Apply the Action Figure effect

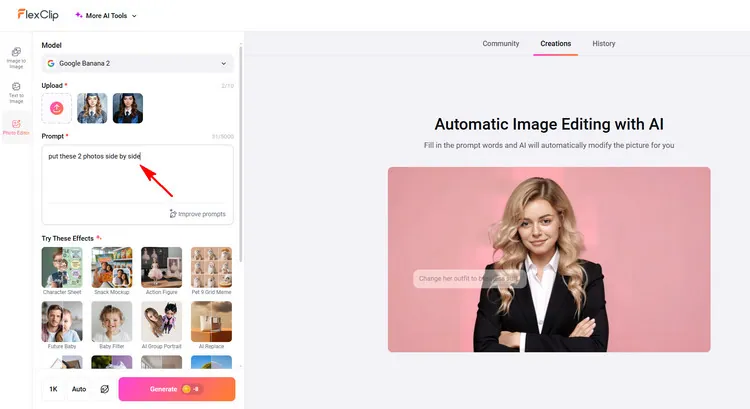pos(161,267)
